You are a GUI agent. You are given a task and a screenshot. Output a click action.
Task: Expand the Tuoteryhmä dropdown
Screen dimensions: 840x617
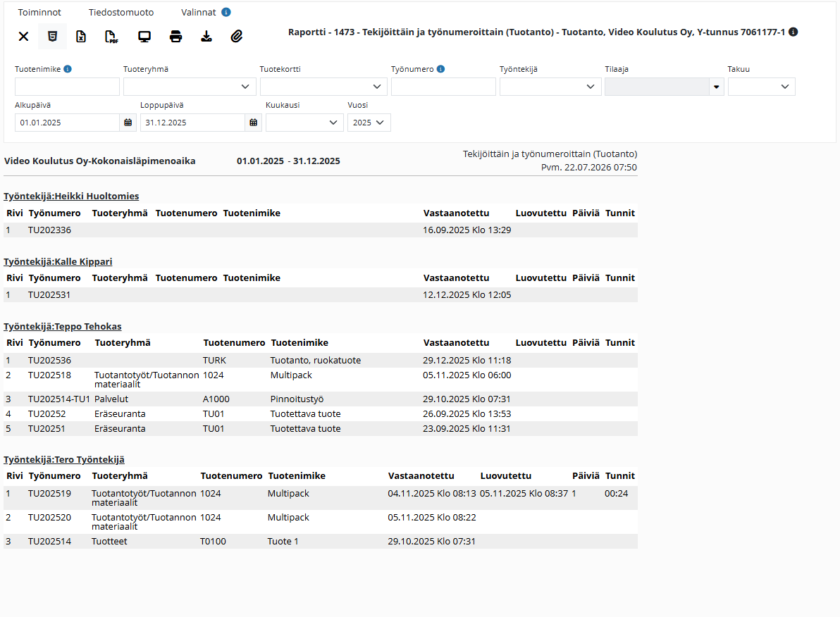[x=190, y=87]
